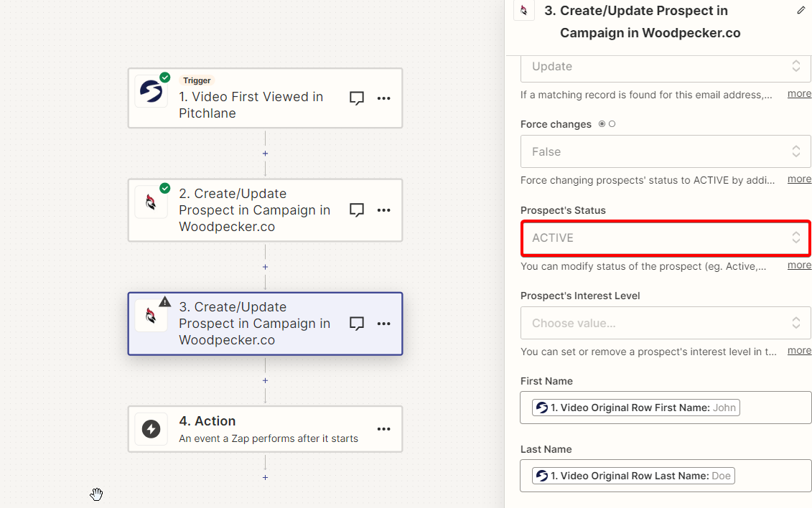The width and height of the screenshot is (812, 508).
Task: Open more options for step 1 Pitchlane
Action: [383, 98]
